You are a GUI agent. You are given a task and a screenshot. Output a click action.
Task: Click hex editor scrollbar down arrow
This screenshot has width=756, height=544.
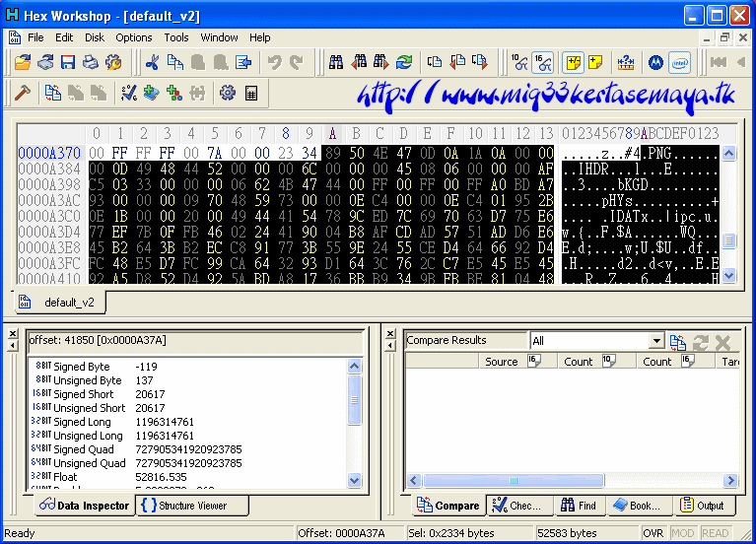(x=729, y=275)
